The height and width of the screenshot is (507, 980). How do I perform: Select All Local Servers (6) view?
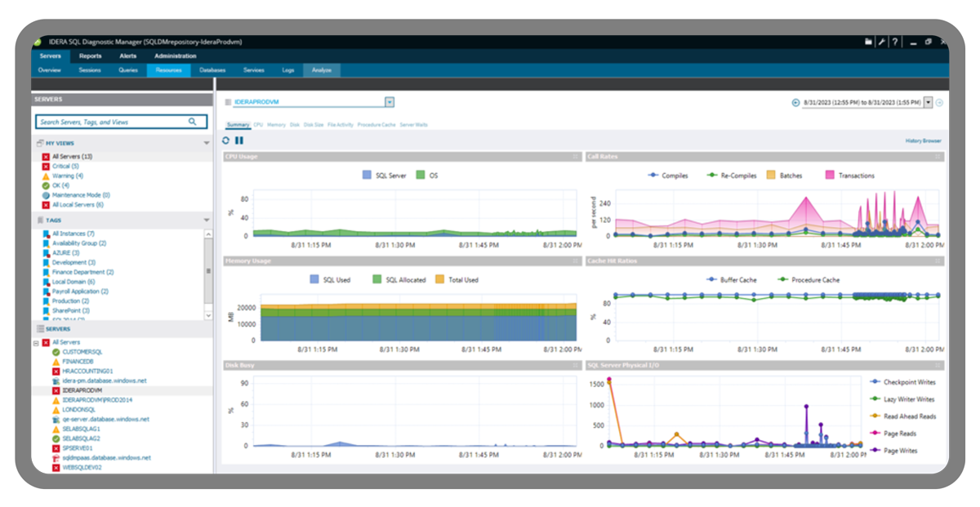click(x=78, y=205)
